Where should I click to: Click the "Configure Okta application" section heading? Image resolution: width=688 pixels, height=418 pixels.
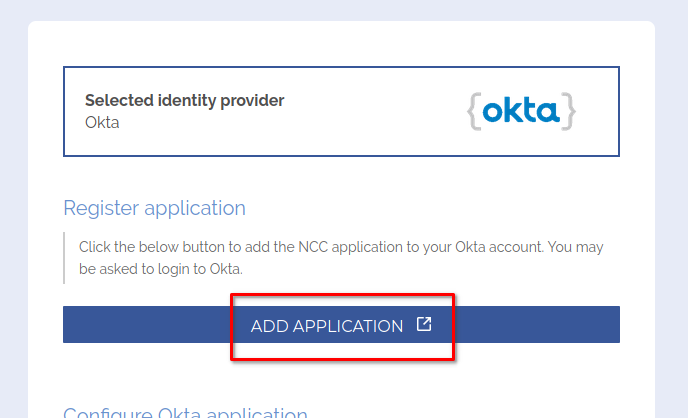coord(185,412)
